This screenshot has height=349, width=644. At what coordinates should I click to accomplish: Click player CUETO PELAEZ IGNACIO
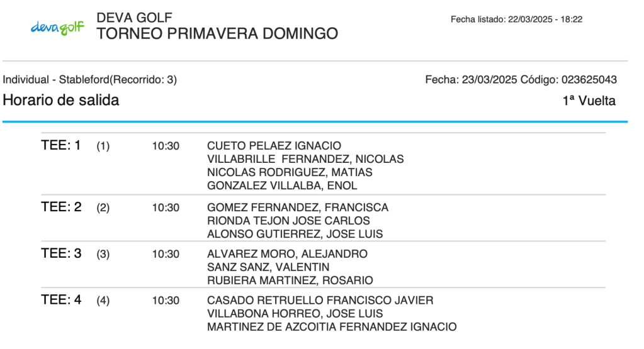tap(274, 146)
